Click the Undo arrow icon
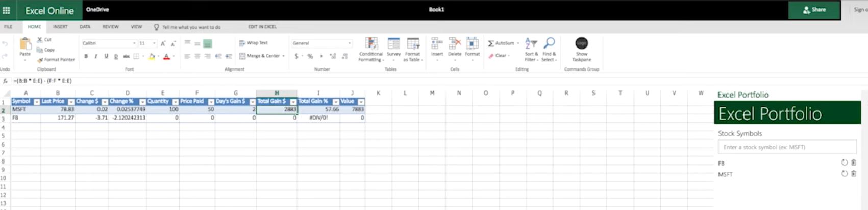 (x=5, y=44)
